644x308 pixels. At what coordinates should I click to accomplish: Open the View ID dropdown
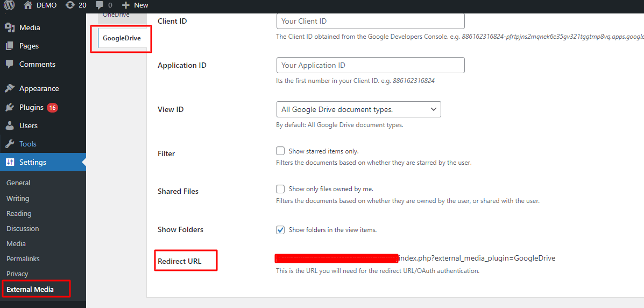point(358,109)
